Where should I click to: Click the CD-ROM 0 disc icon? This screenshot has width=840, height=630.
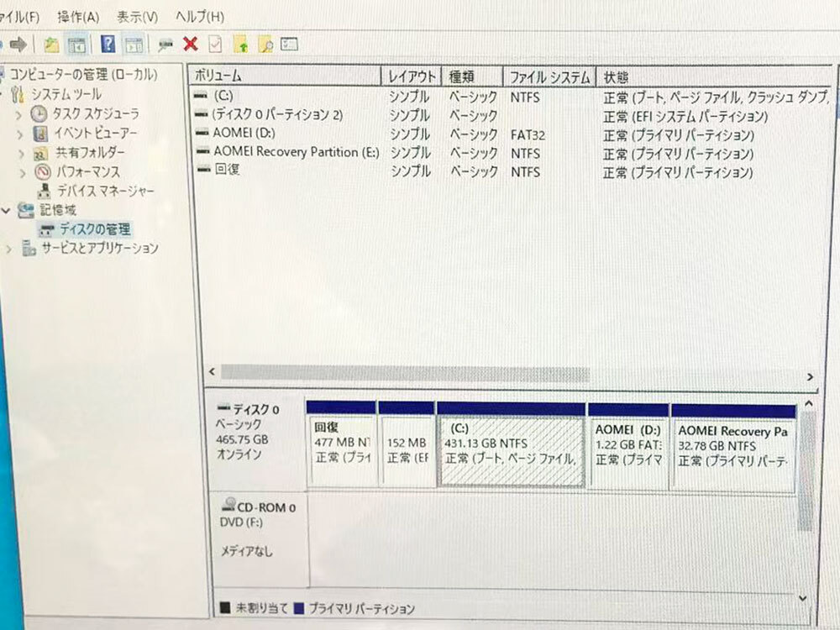[x=230, y=504]
